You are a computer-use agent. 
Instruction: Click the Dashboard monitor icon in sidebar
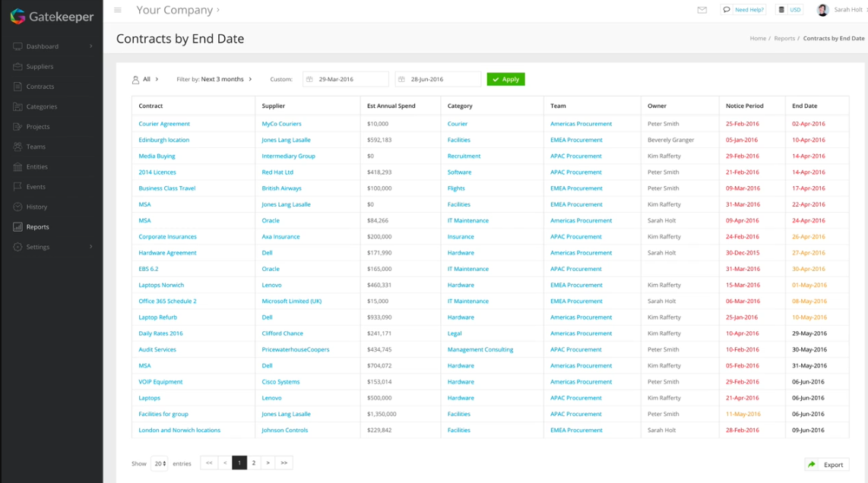click(x=17, y=46)
